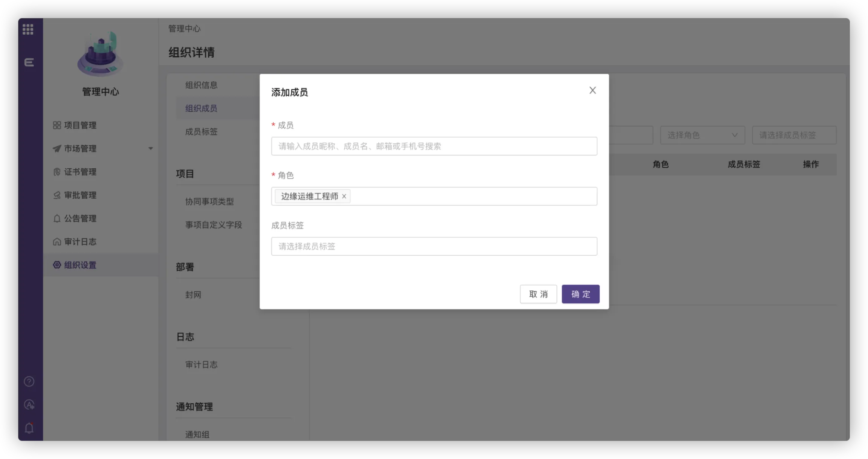868x459 pixels.
Task: Open the 角色 multi-select field in dialog
Action: point(471,196)
